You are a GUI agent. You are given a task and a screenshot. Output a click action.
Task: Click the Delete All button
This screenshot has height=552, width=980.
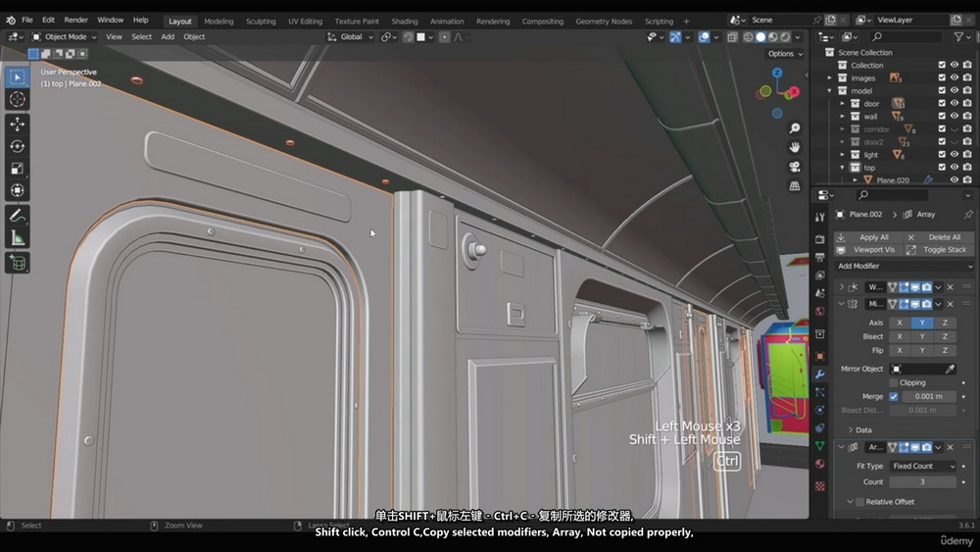940,237
